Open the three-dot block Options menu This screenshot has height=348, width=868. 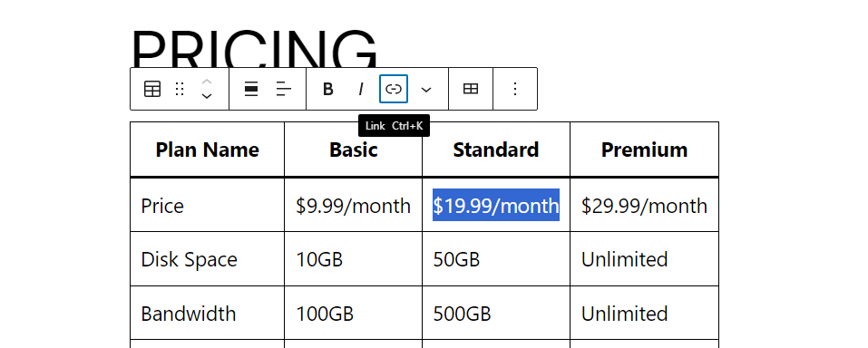pyautogui.click(x=515, y=89)
